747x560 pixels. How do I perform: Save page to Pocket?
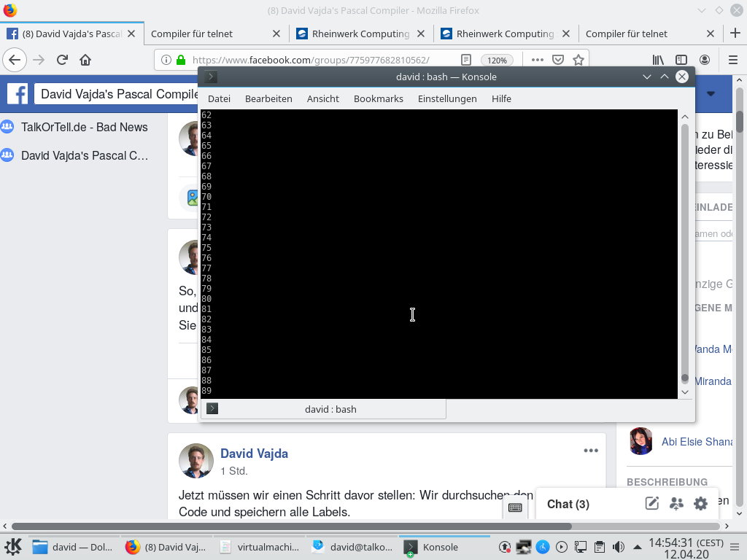(x=557, y=60)
